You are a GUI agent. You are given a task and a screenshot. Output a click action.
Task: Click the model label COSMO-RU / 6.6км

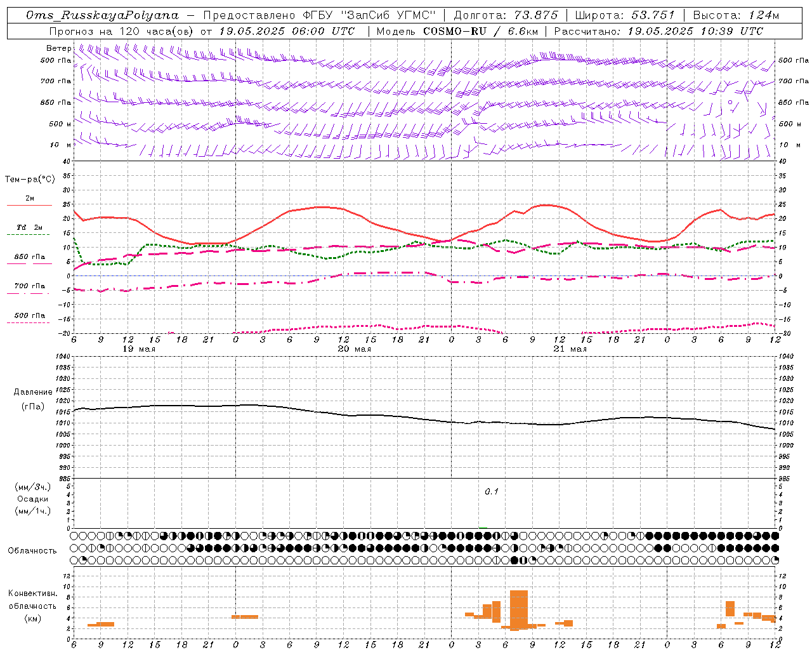click(x=481, y=31)
